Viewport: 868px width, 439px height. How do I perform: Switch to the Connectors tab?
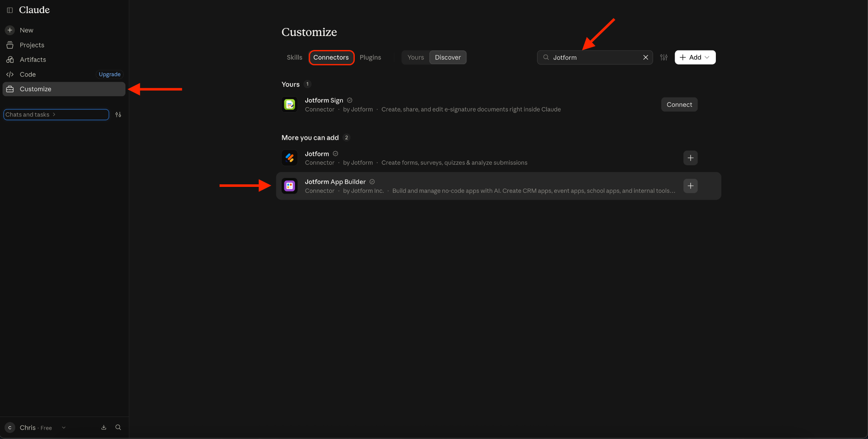coord(331,57)
